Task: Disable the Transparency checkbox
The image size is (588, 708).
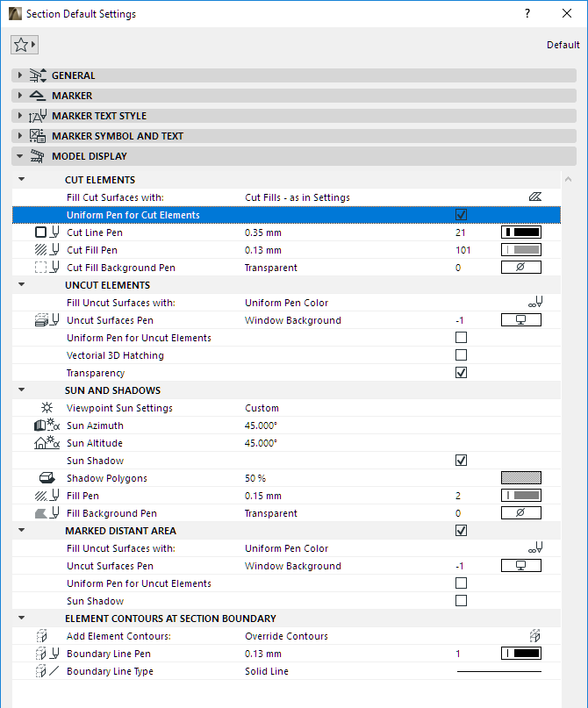Action: pos(461,373)
